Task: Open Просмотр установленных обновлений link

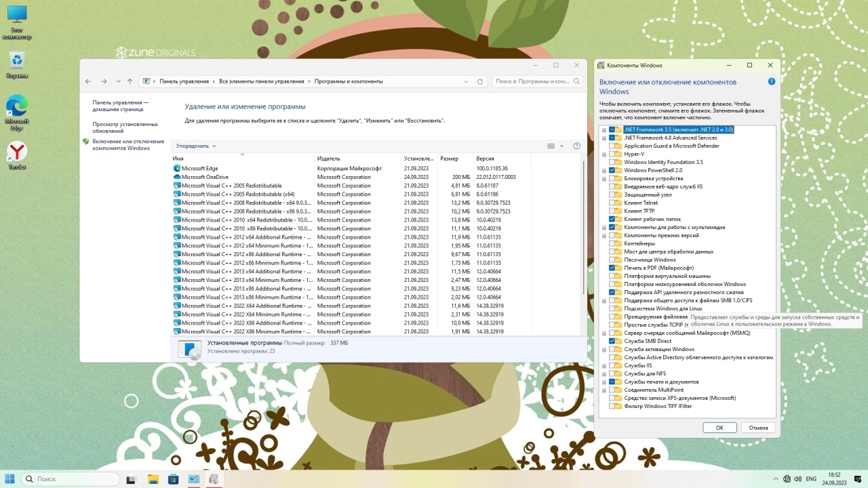Action: [125, 127]
